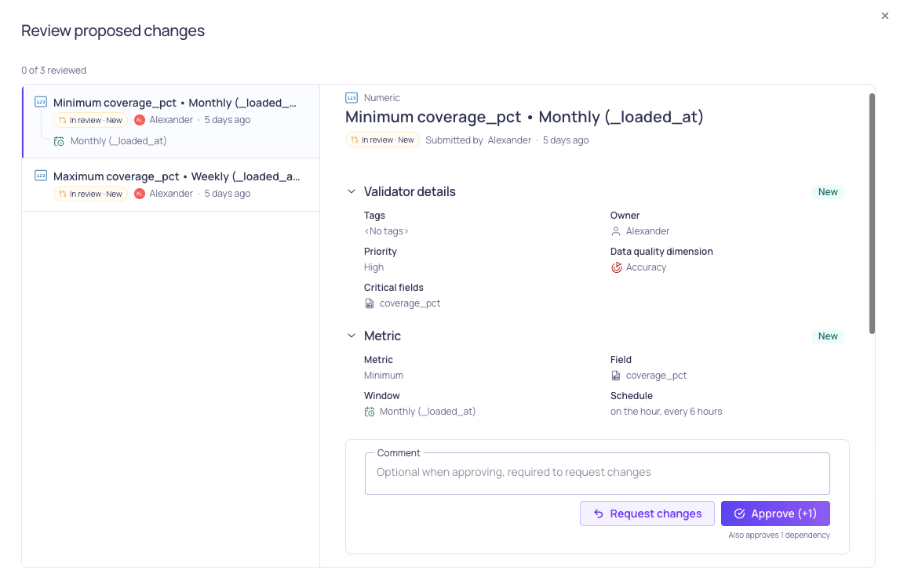Click the New badge of the Metric section

pyautogui.click(x=828, y=336)
